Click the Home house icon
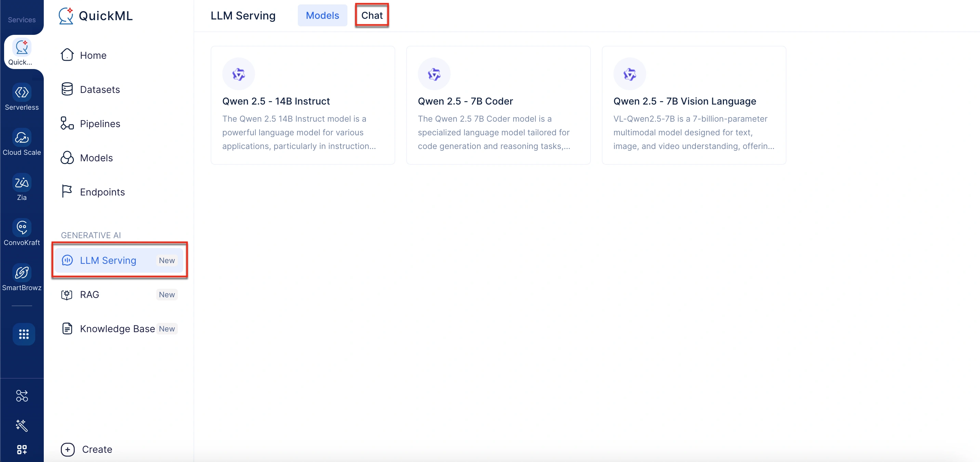980x462 pixels. point(67,55)
